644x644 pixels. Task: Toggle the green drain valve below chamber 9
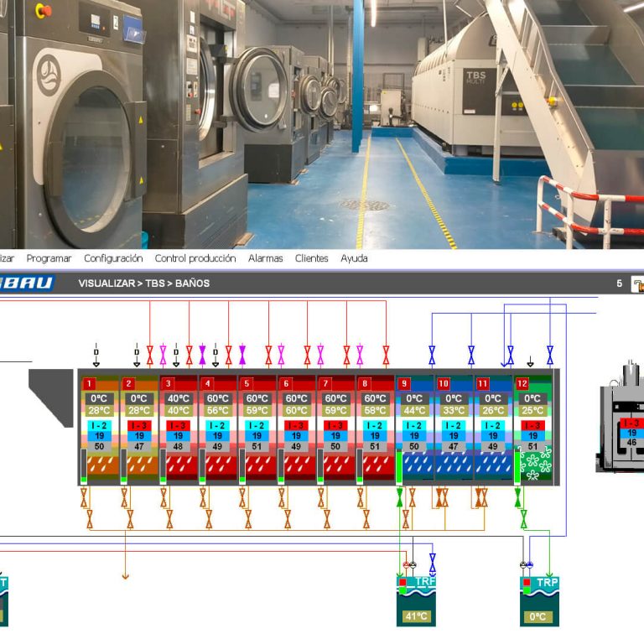(400, 498)
